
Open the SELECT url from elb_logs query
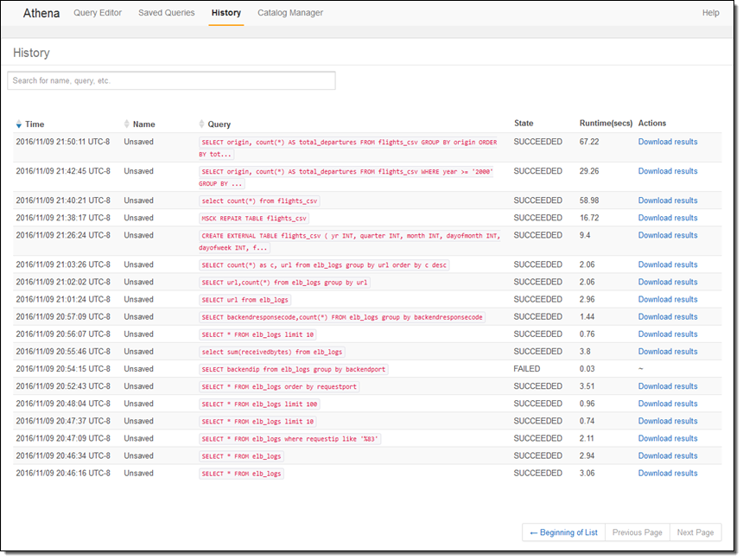(x=245, y=300)
